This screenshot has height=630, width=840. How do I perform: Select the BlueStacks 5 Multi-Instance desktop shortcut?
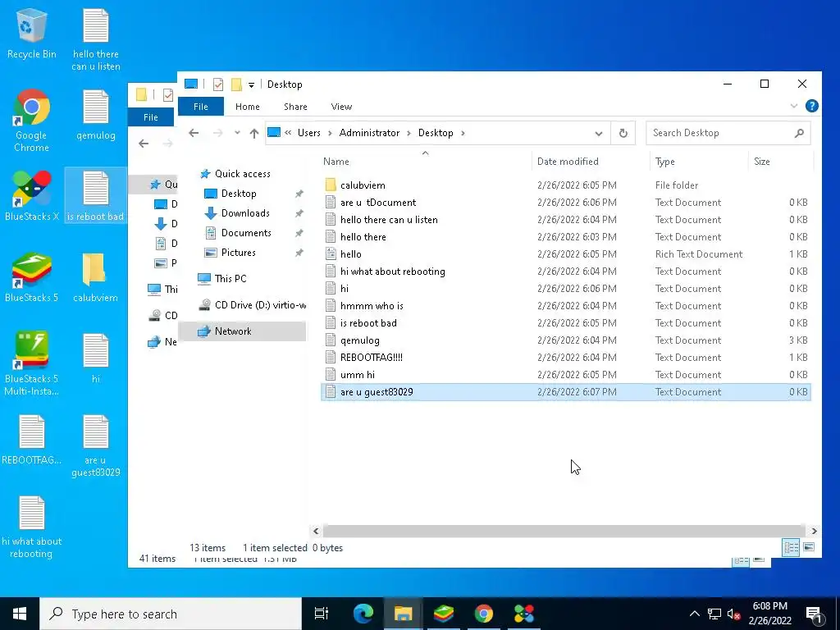click(31, 364)
